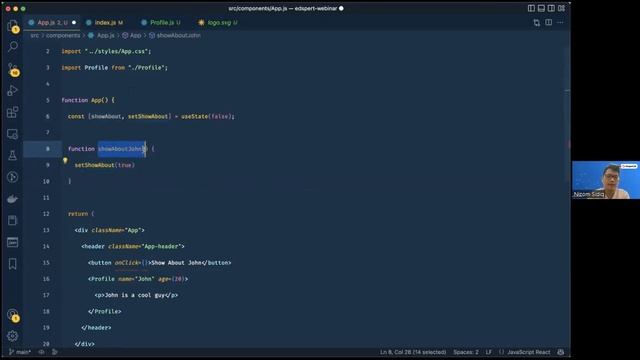Click the import Profile statement on line 3
The image size is (640, 360).
(115, 67)
